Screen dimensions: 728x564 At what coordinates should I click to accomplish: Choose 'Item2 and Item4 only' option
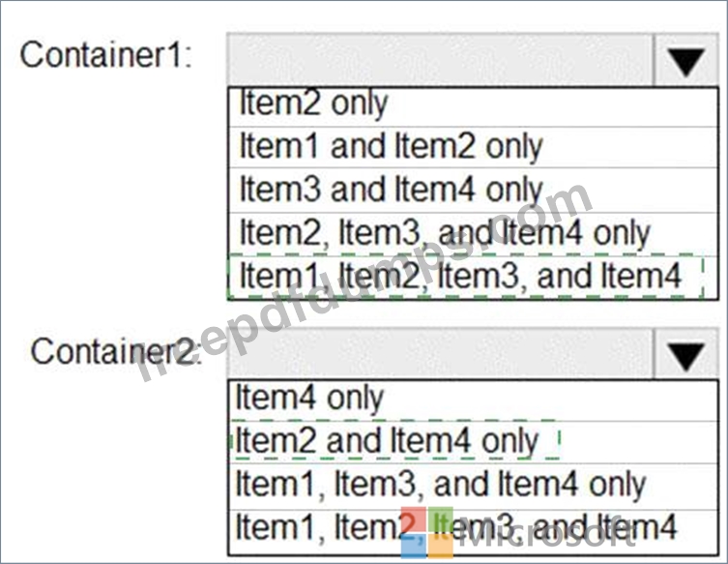(473, 442)
